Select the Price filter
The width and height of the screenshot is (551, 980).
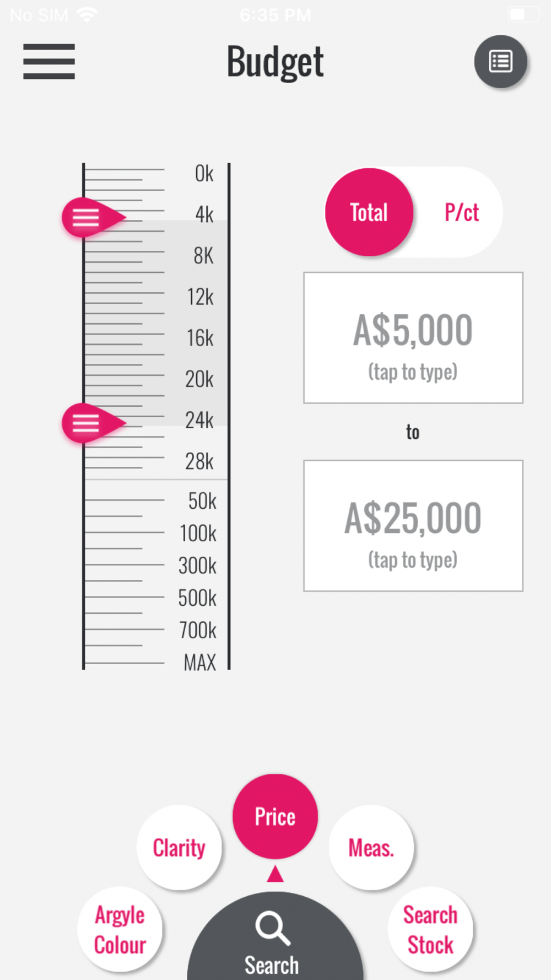[275, 816]
